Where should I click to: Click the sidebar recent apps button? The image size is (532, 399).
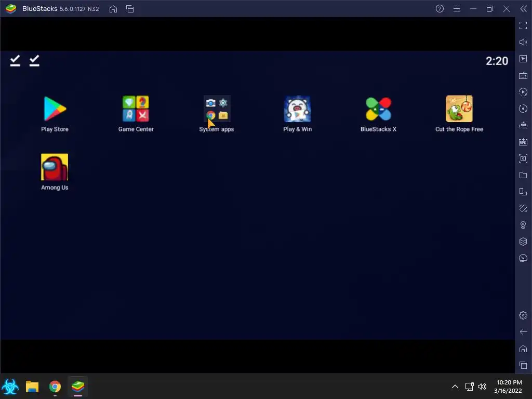click(x=523, y=365)
